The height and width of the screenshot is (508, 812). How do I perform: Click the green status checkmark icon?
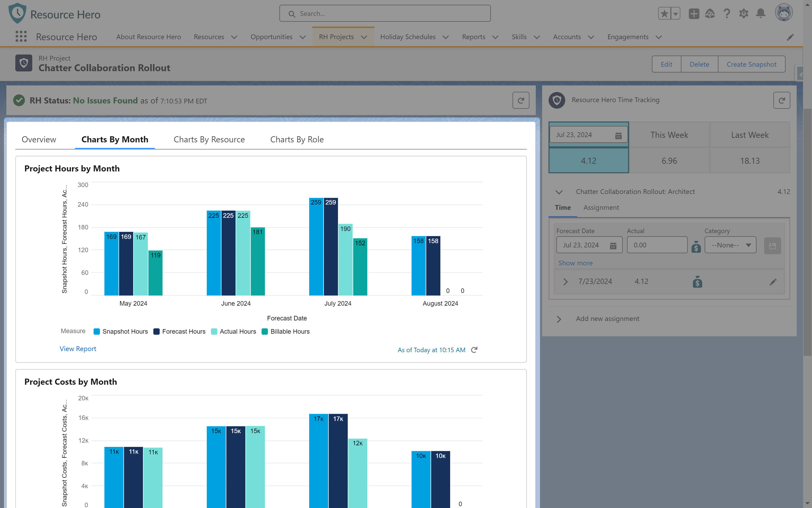tap(19, 100)
